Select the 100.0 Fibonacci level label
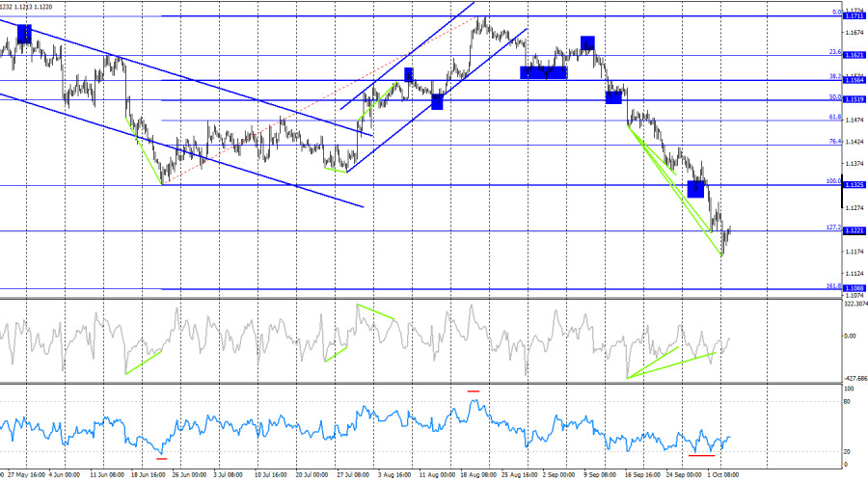The width and height of the screenshot is (868, 482). pyautogui.click(x=833, y=181)
